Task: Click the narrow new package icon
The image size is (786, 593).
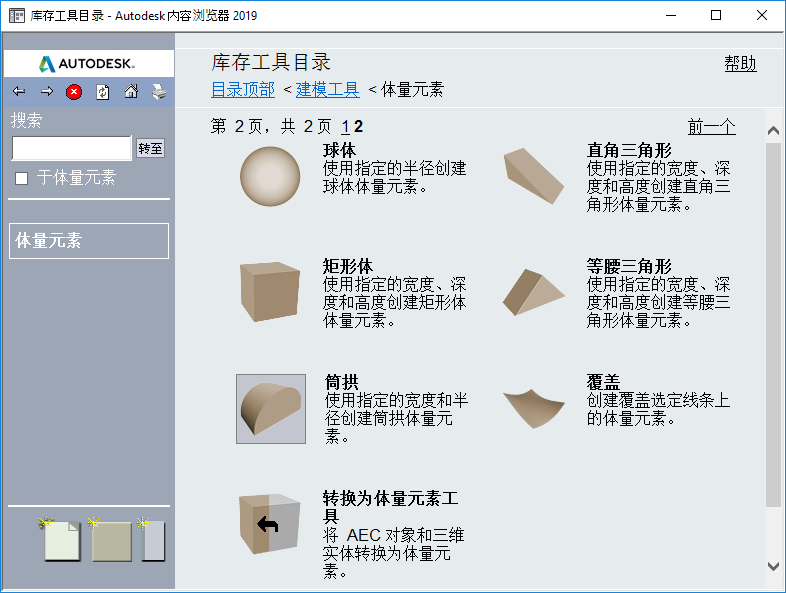Action: pos(152,540)
